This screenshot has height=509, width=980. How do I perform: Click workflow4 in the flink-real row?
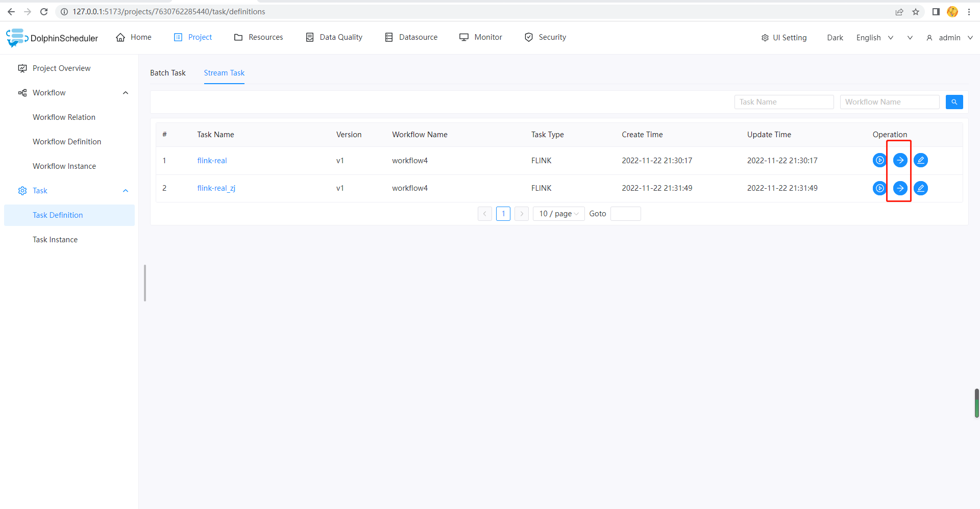coord(410,161)
